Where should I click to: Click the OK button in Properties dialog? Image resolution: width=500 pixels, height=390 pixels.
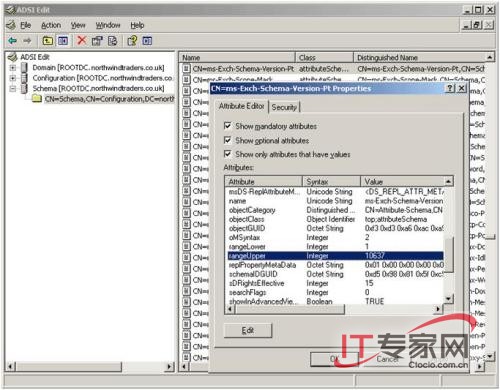[x=334, y=359]
